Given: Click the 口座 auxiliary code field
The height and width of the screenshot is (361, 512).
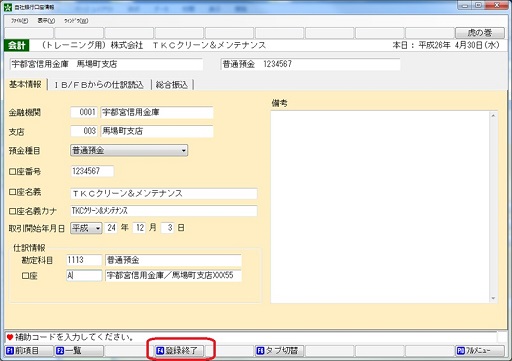Looking at the screenshot, I should (x=84, y=275).
